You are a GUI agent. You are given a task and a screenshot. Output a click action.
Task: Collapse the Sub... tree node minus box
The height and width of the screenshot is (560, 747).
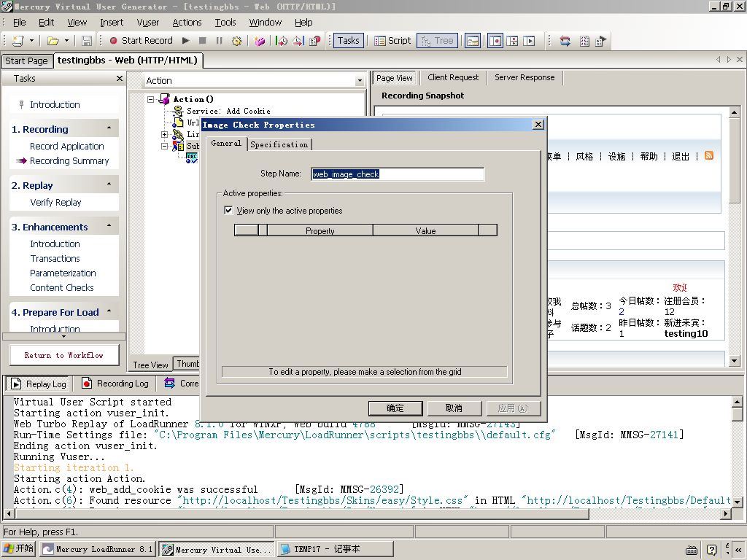[164, 146]
